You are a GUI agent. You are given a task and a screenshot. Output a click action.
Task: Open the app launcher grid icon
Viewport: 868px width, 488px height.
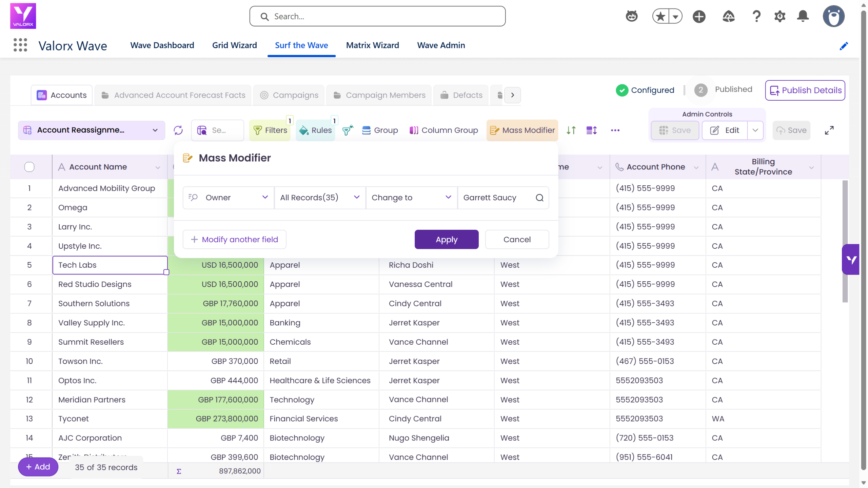[x=20, y=45]
